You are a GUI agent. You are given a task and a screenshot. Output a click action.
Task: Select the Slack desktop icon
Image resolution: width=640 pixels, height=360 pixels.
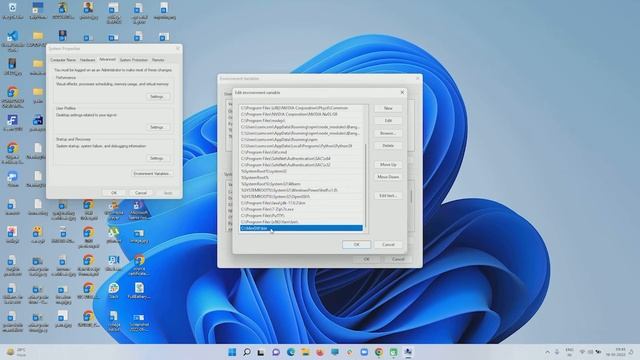tap(114, 291)
